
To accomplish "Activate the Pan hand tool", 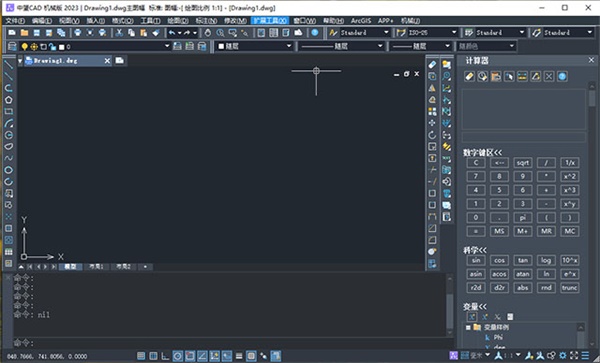I will pos(208,33).
